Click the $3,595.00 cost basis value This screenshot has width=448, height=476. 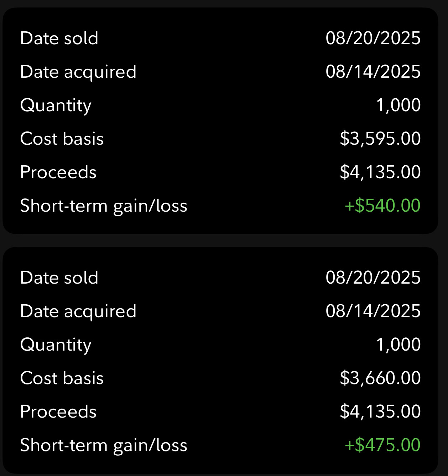coord(380,139)
